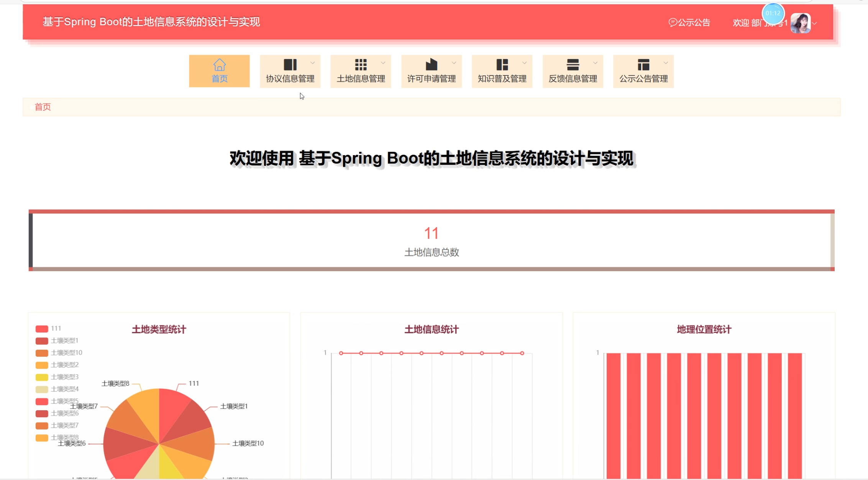868x480 pixels.
Task: Toggle the 土壤类型3 legend entry
Action: (57, 377)
